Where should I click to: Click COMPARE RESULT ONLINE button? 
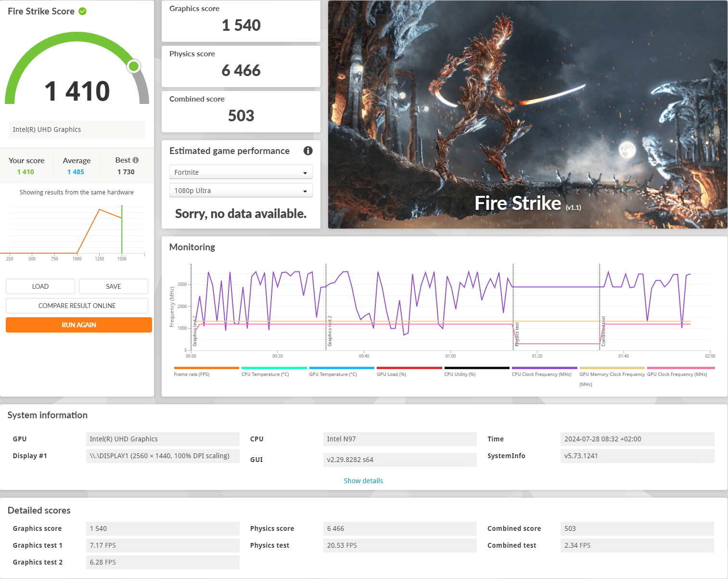click(77, 306)
